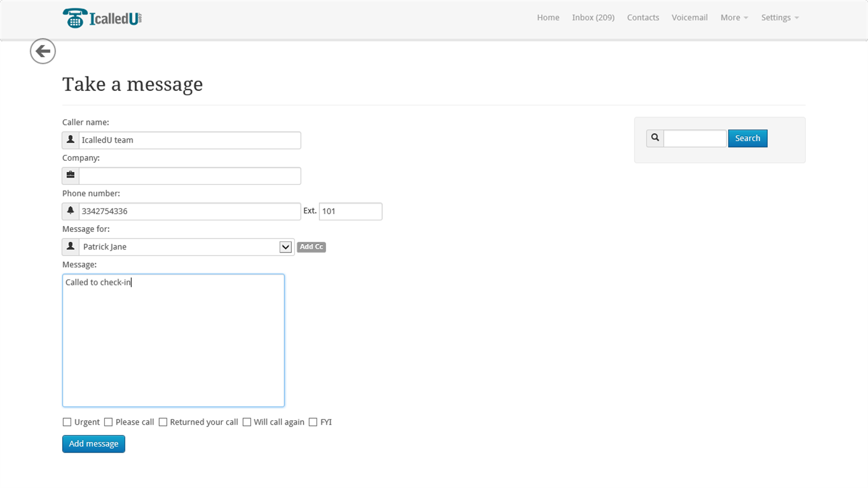Image resolution: width=868 pixels, height=488 pixels.
Task: Click the bell icon beside Phone number
Action: tap(71, 211)
